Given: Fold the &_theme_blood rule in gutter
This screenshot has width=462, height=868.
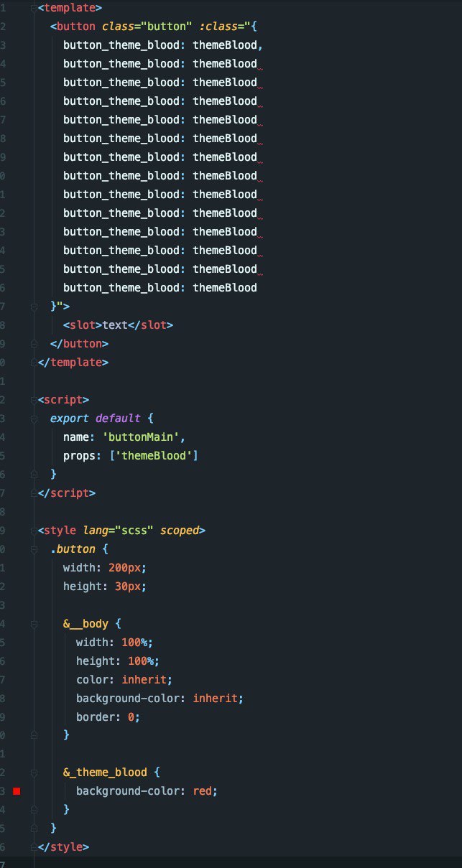Looking at the screenshot, I should pos(33,773).
